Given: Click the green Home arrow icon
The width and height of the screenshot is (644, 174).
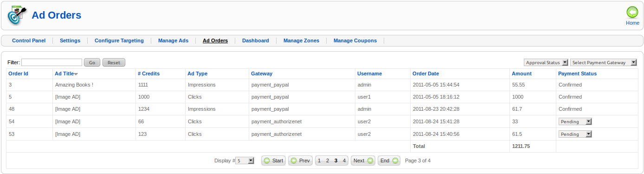Looking at the screenshot, I should coord(632,12).
